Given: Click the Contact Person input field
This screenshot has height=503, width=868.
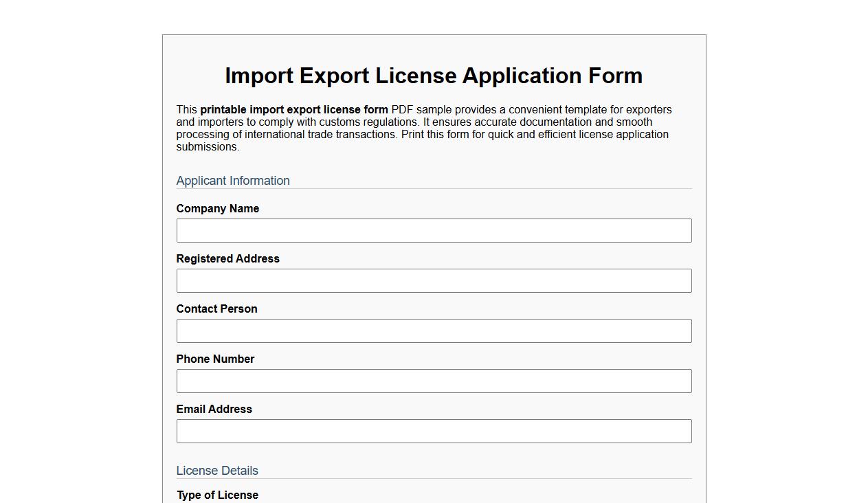Looking at the screenshot, I should tap(434, 331).
